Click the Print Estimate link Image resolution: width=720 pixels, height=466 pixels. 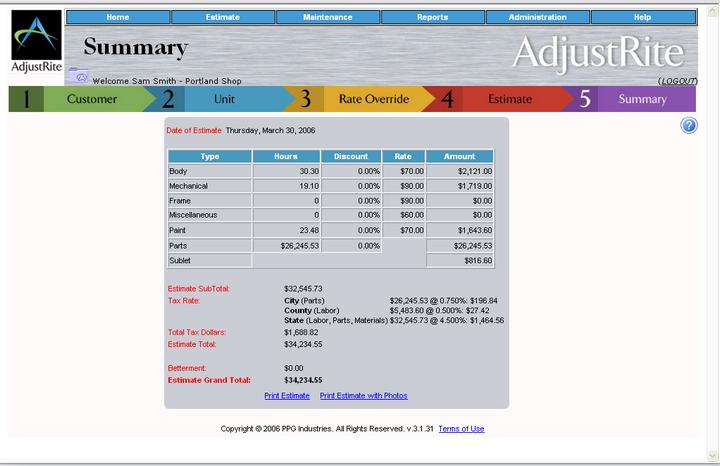click(x=287, y=396)
